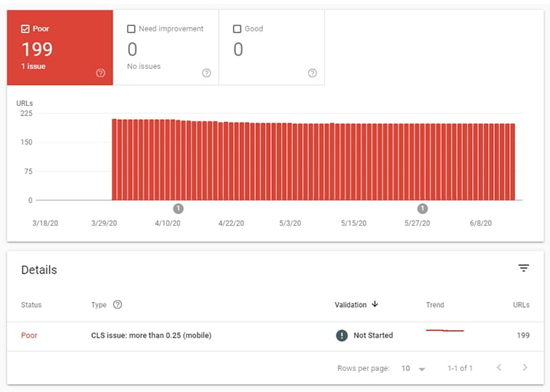Click the chart annotation marker near 4/10/20
This screenshot has height=392, width=550.
(x=178, y=209)
